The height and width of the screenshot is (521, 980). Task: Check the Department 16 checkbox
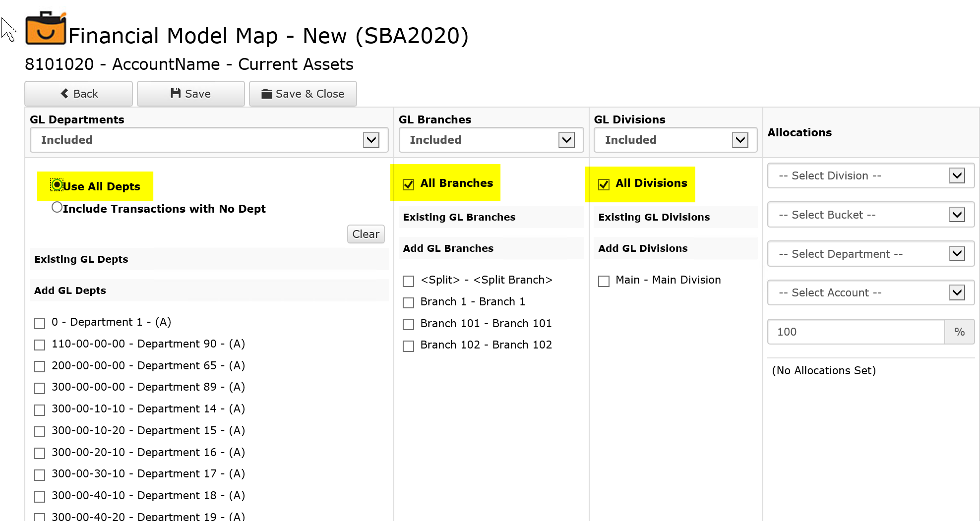tap(40, 453)
